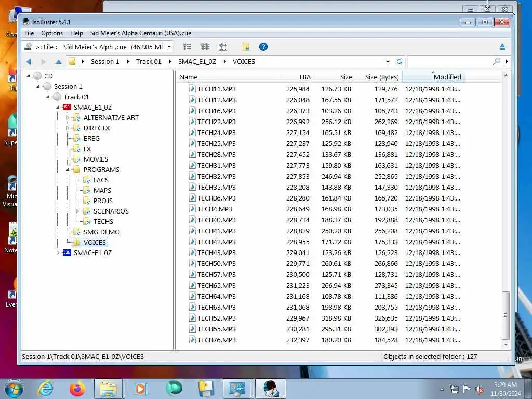Click the taskbar clock 3:29 AM
This screenshot has width=532, height=399.
(505, 385)
